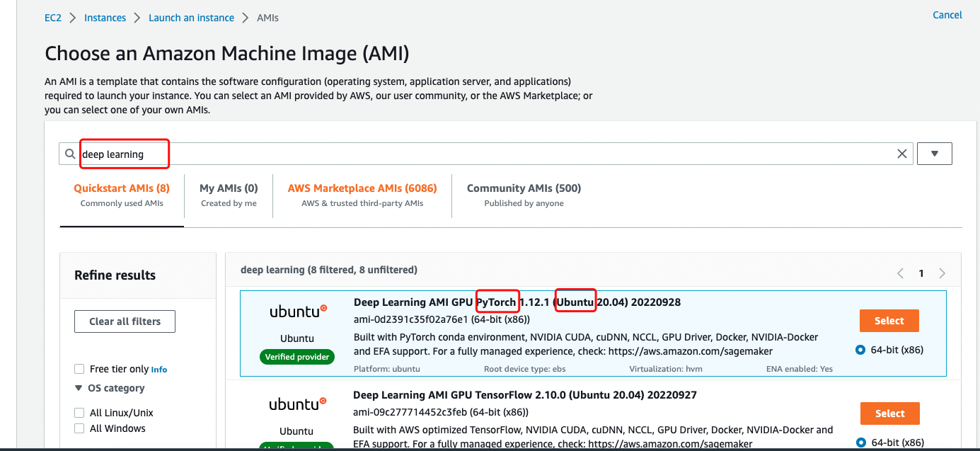Open Info link beside Free tier only
The image size is (980, 451).
coord(159,370)
